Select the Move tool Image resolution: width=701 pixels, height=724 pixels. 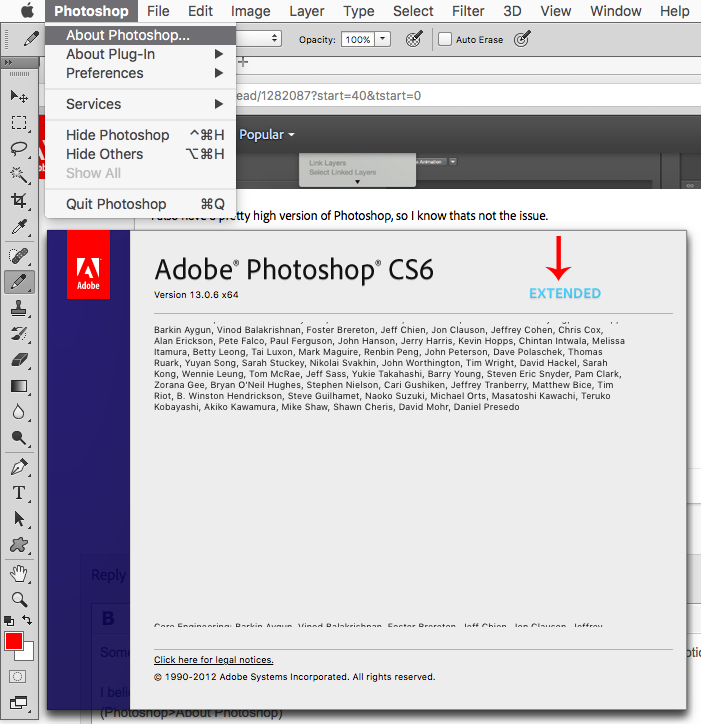[18, 96]
